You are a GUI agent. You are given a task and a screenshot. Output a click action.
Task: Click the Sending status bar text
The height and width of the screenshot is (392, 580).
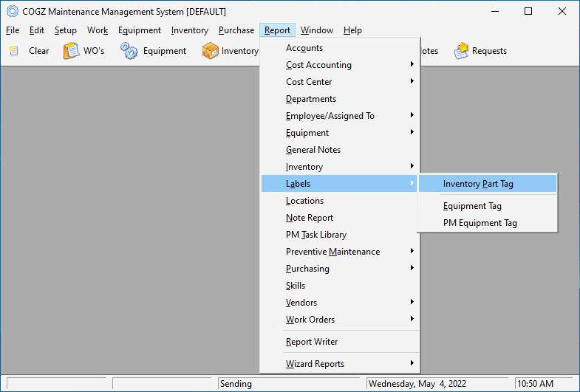(236, 384)
